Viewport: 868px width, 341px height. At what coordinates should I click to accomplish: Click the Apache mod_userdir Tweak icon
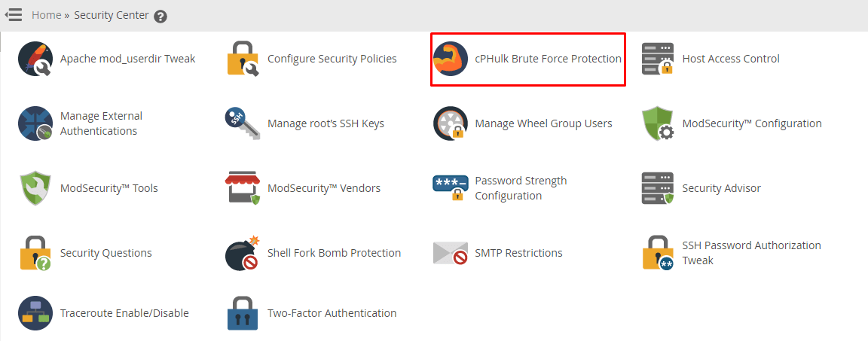(x=35, y=59)
